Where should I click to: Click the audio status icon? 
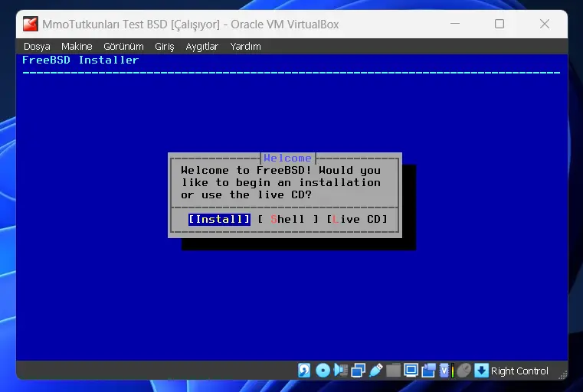pyautogui.click(x=341, y=371)
